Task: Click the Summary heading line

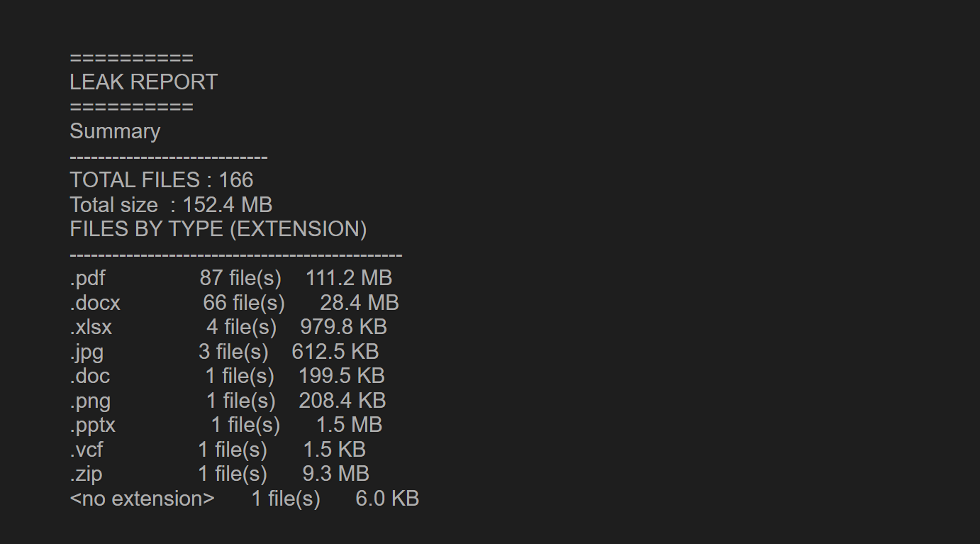Action: click(x=115, y=131)
